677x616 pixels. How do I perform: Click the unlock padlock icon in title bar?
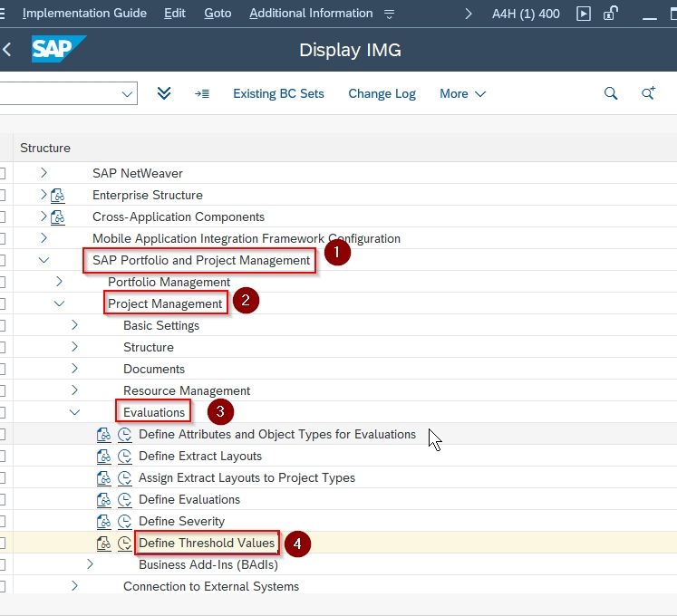(611, 13)
